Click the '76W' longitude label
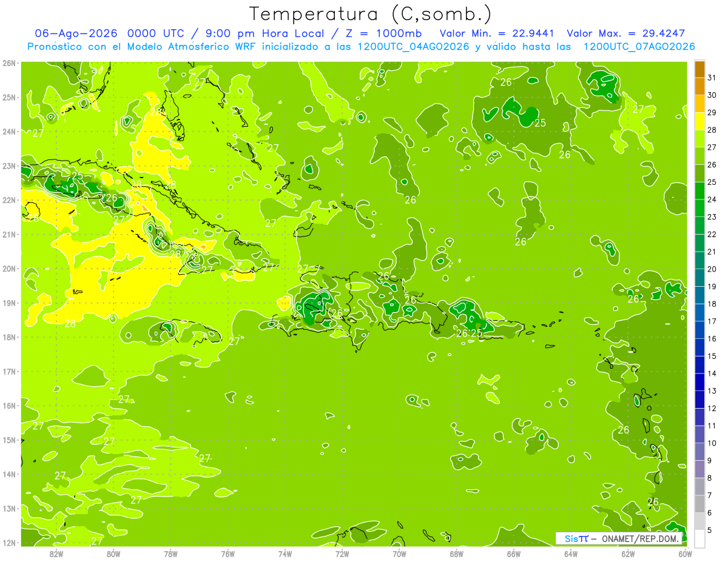Image resolution: width=728 pixels, height=562 pixels. pyautogui.click(x=227, y=554)
